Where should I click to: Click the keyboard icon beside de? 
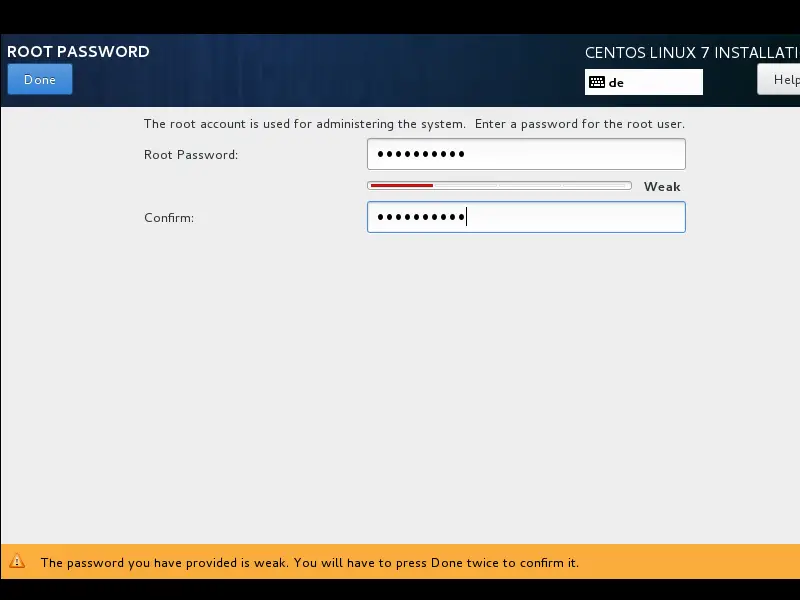[x=596, y=82]
